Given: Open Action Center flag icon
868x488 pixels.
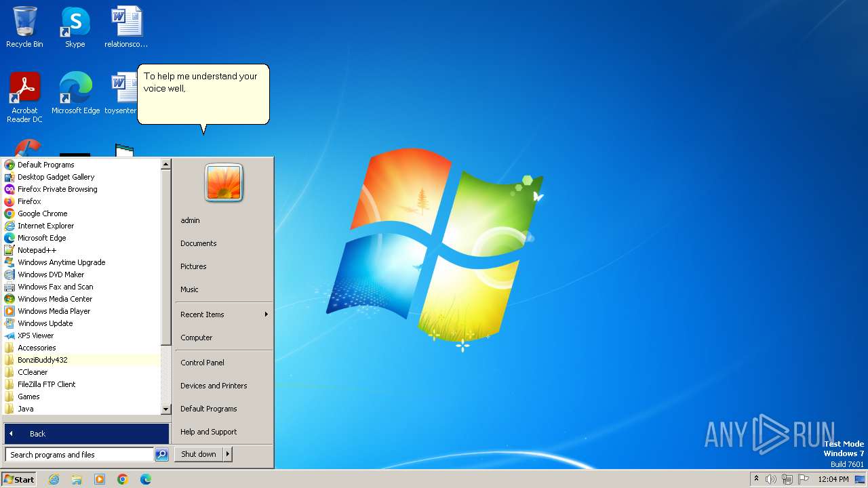Looking at the screenshot, I should [804, 479].
